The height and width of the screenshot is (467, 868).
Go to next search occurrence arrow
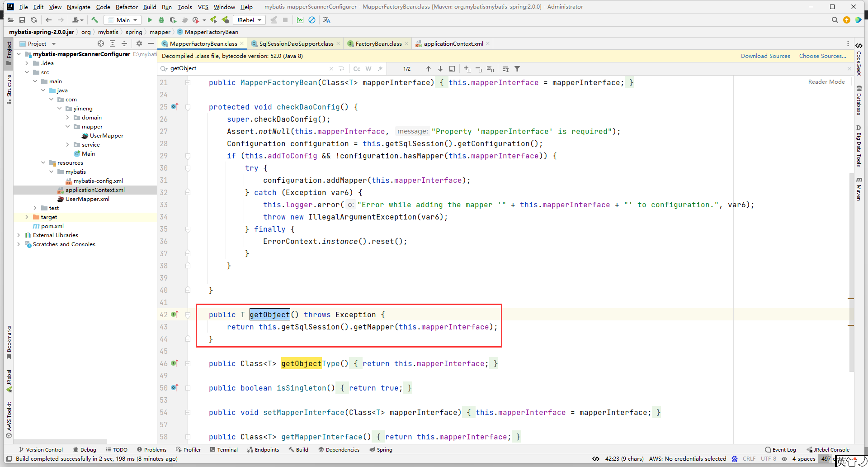[x=440, y=69]
